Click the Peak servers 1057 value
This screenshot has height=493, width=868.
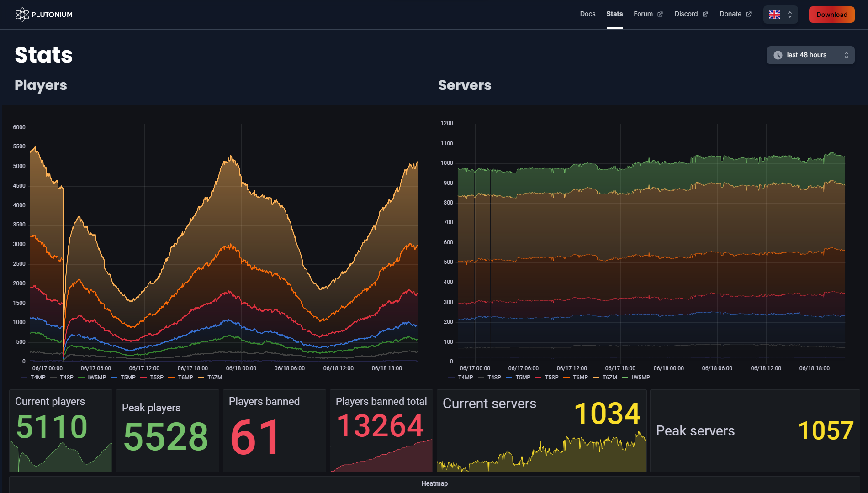[x=826, y=430]
